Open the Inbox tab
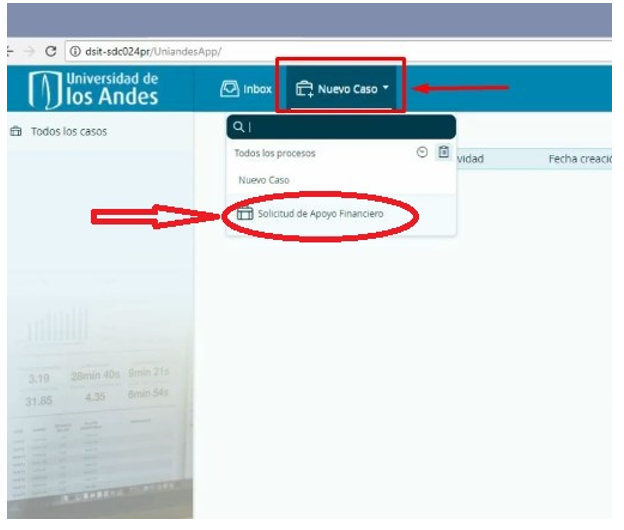624x530 pixels. 246,89
